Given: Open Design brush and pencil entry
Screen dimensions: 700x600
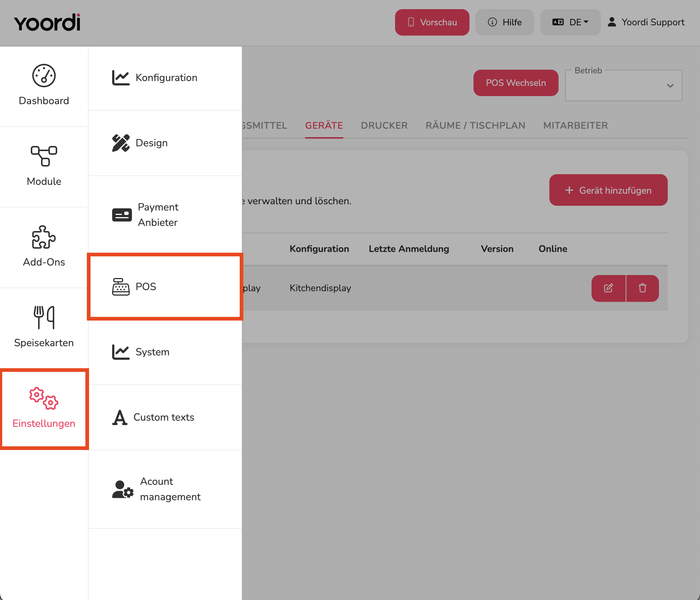Looking at the screenshot, I should [165, 143].
